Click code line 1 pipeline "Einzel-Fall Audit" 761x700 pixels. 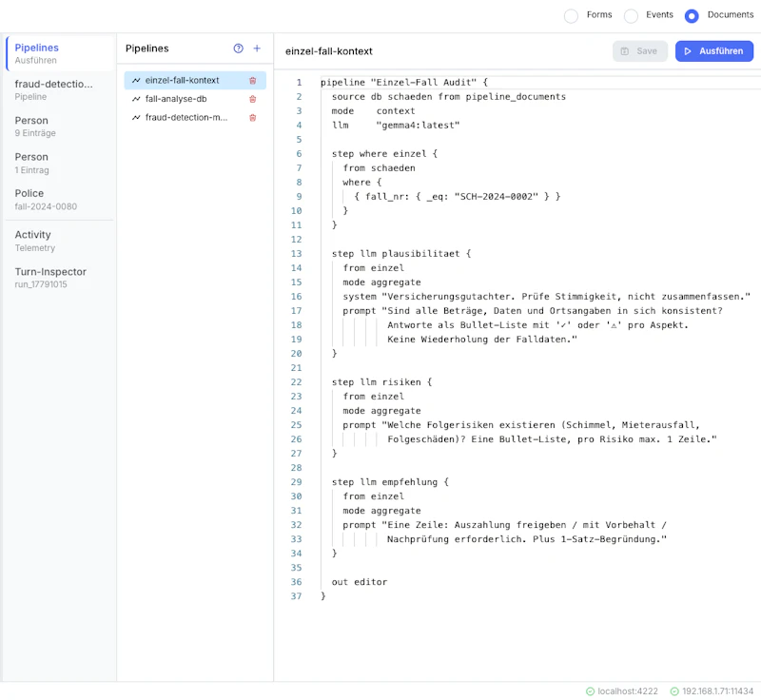click(403, 83)
